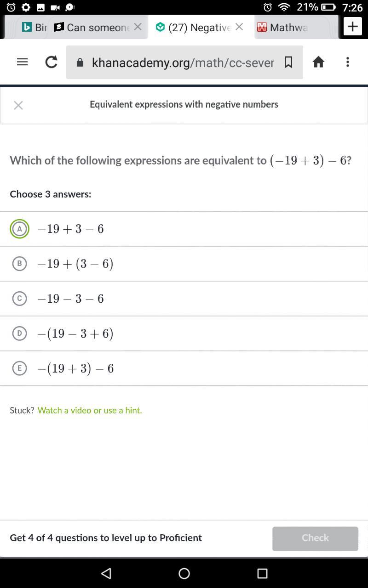
Task: Click 'Watch a video or use a hint' link
Action: (90, 410)
